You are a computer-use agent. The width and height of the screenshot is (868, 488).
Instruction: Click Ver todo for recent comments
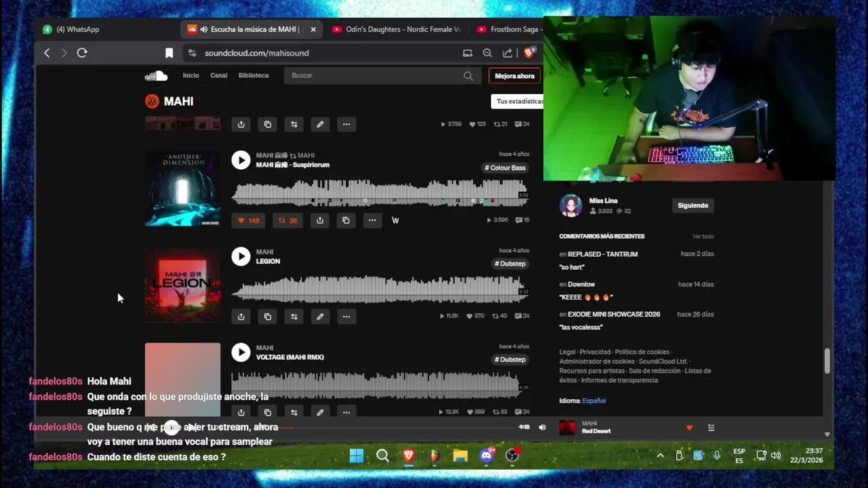[703, 237]
